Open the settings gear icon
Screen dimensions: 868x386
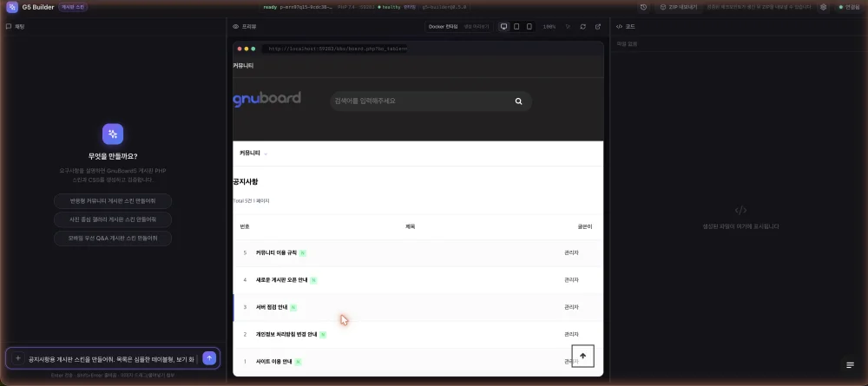[823, 7]
